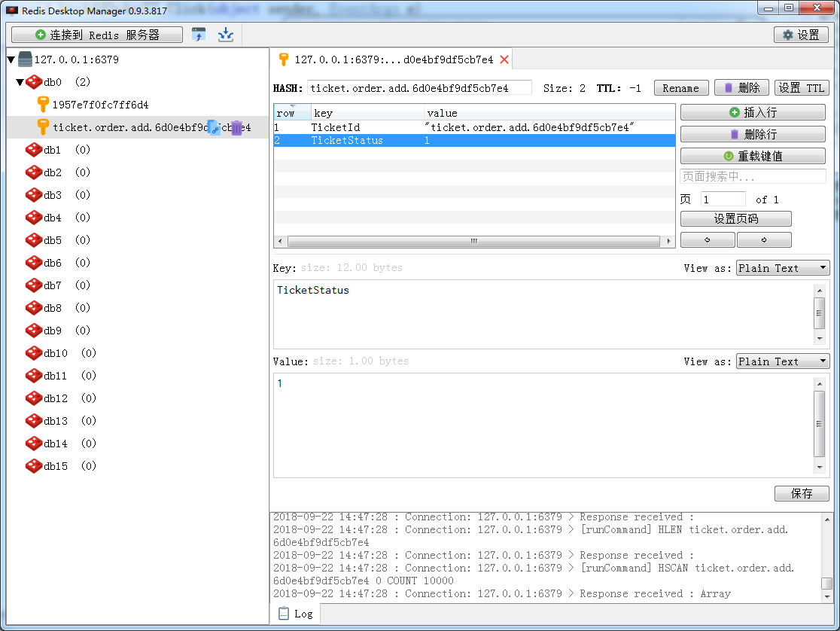Viewport: 840px width, 631px height.
Task: Connect to Redis server button
Action: coord(97,35)
